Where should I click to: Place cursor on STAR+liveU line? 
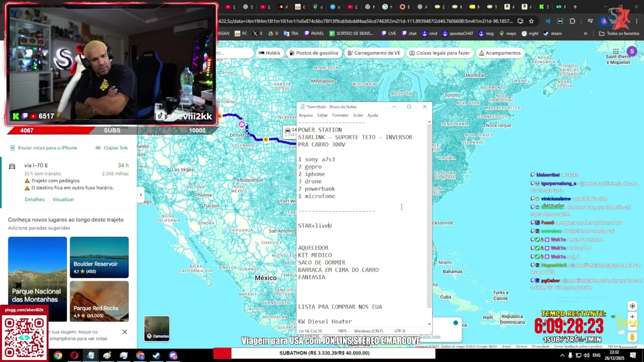pyautogui.click(x=315, y=226)
